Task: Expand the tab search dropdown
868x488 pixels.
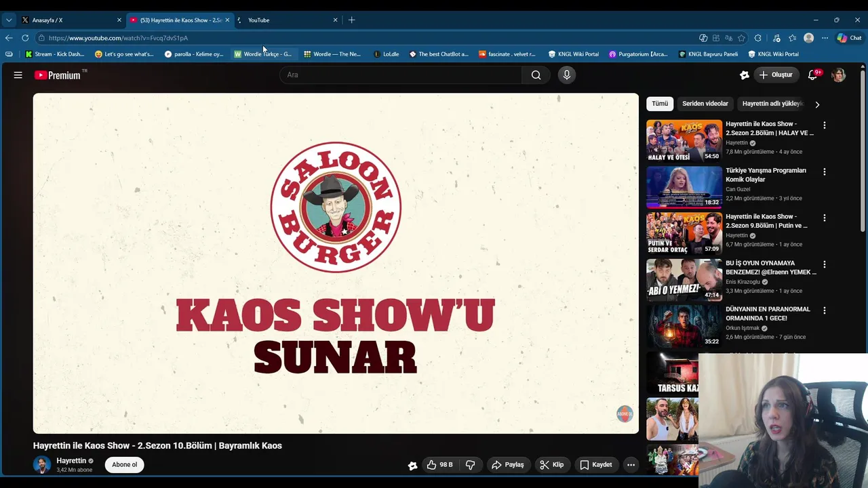Action: click(x=9, y=20)
